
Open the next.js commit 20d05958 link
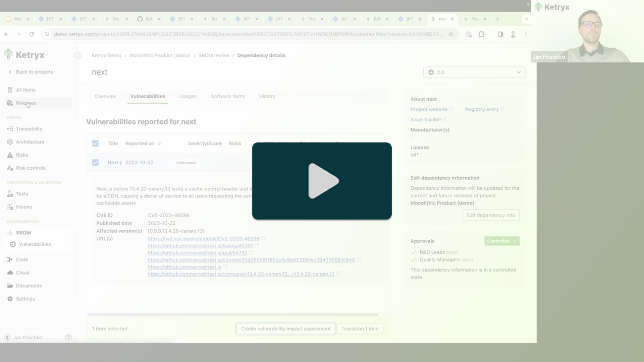[251, 260]
